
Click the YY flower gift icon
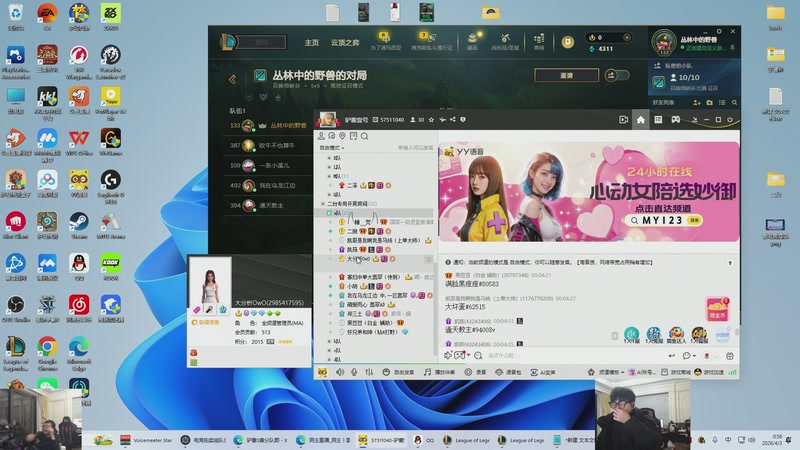[x=707, y=356]
